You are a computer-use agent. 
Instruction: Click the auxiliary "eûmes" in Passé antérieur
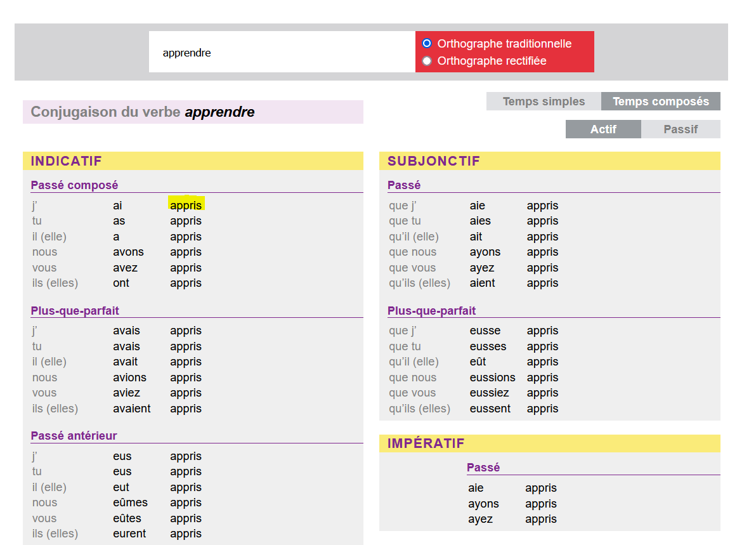point(130,502)
